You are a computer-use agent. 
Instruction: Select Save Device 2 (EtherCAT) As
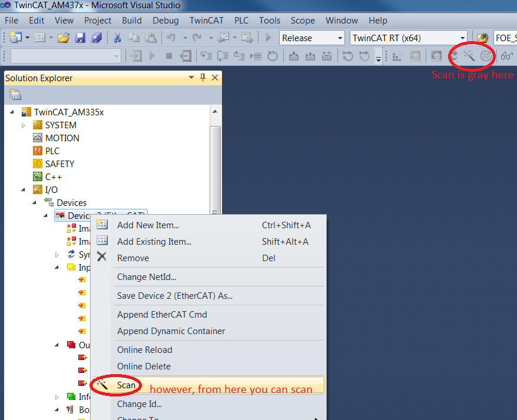pyautogui.click(x=208, y=296)
